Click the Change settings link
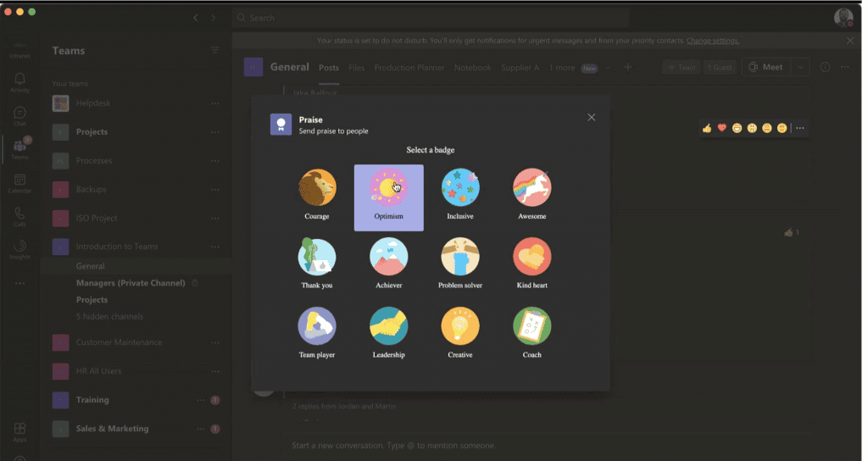The height and width of the screenshot is (461, 868). tap(712, 41)
